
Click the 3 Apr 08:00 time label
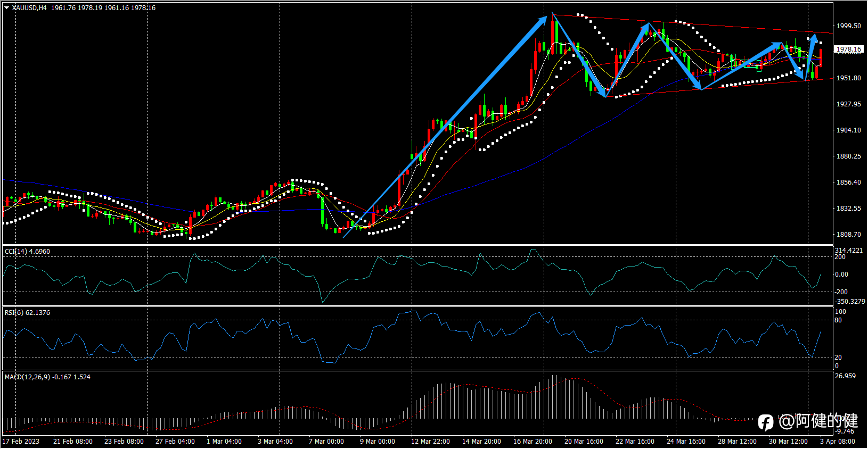pyautogui.click(x=838, y=442)
